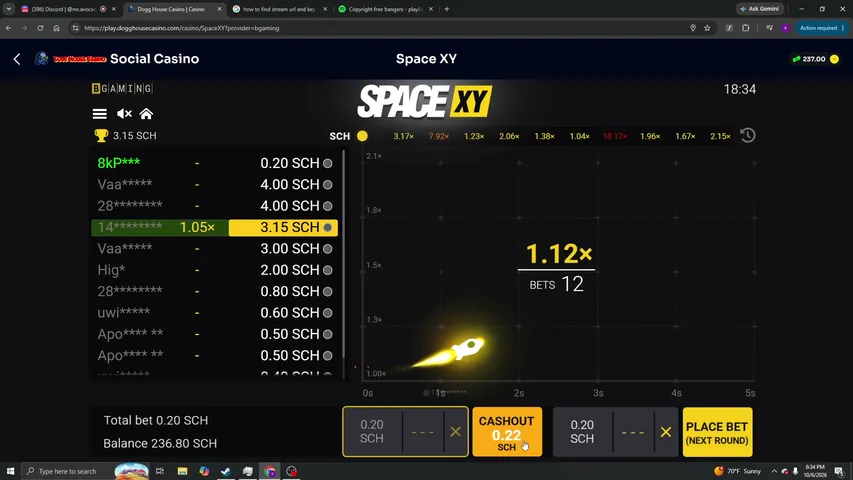The height and width of the screenshot is (480, 853).
Task: Place bet for next round
Action: point(717,432)
